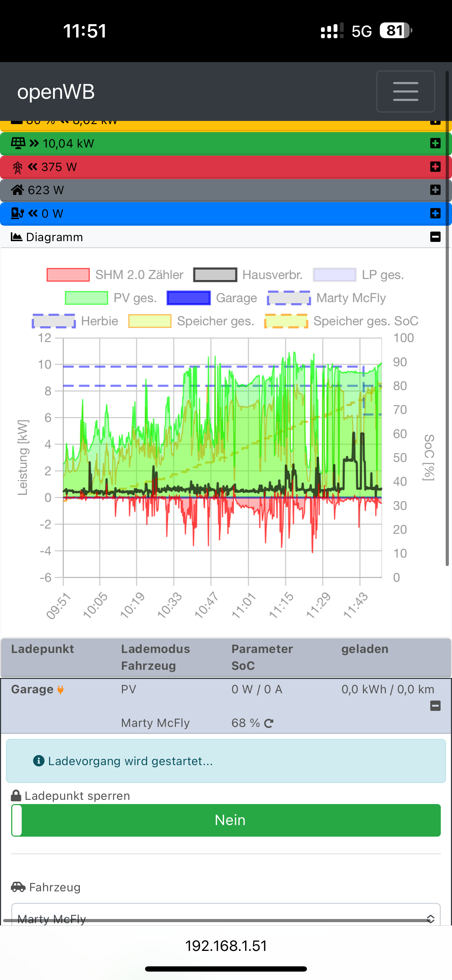Click the 192.168.1.51 address bar
The width and height of the screenshot is (452, 980).
pyautogui.click(x=226, y=946)
